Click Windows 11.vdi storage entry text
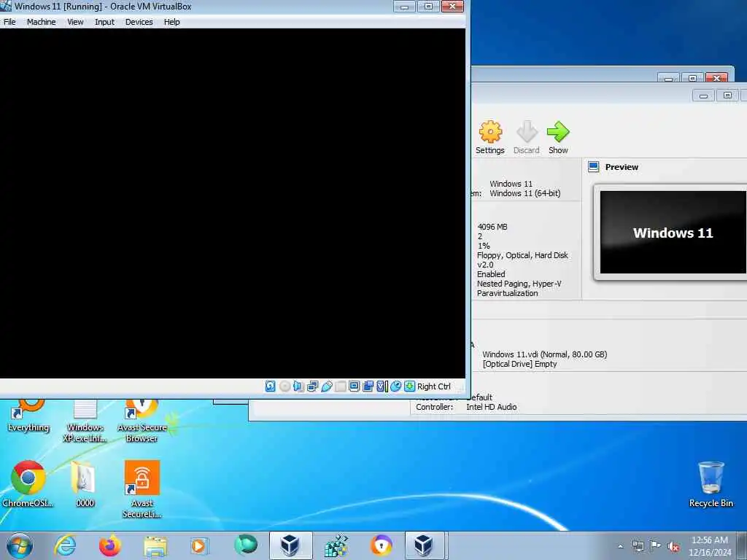The width and height of the screenshot is (747, 560). (x=544, y=354)
